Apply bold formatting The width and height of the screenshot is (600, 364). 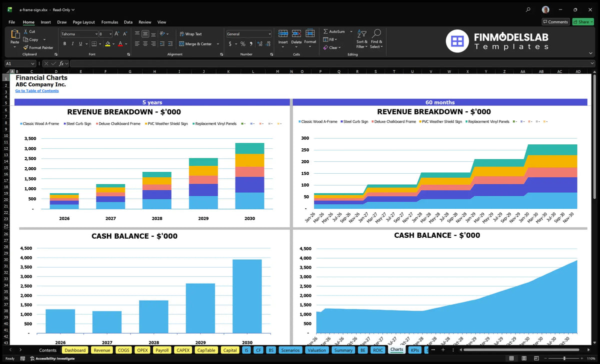tap(64, 44)
